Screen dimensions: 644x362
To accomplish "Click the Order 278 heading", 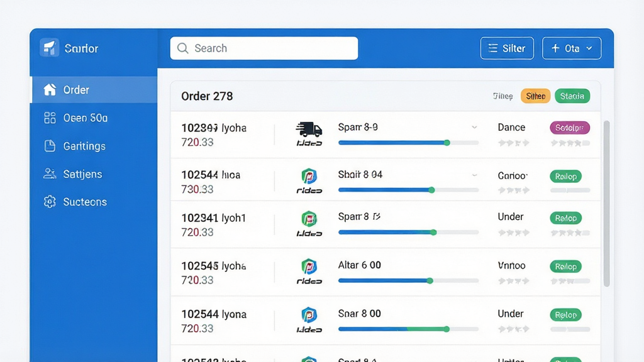I will coord(207,96).
